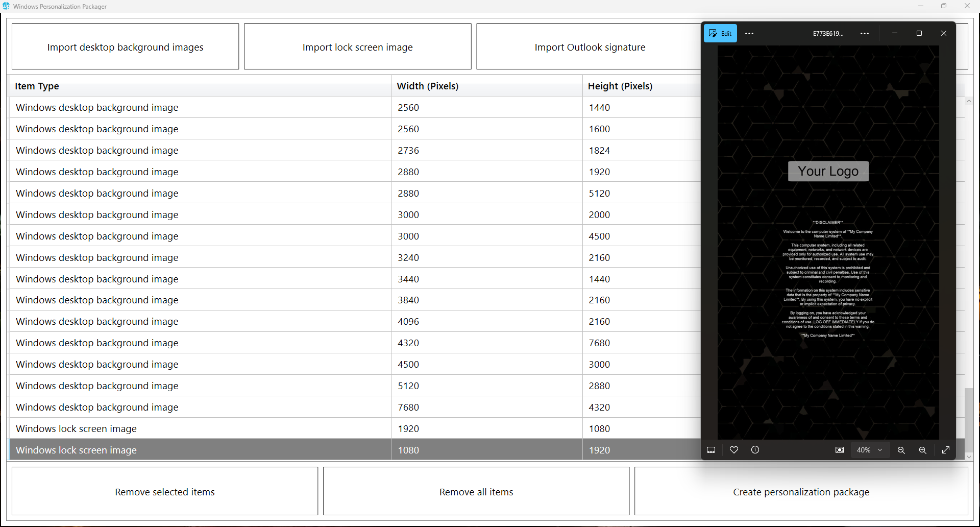Image resolution: width=980 pixels, height=527 pixels.
Task: Mark the image as favorite with heart icon
Action: click(x=734, y=450)
